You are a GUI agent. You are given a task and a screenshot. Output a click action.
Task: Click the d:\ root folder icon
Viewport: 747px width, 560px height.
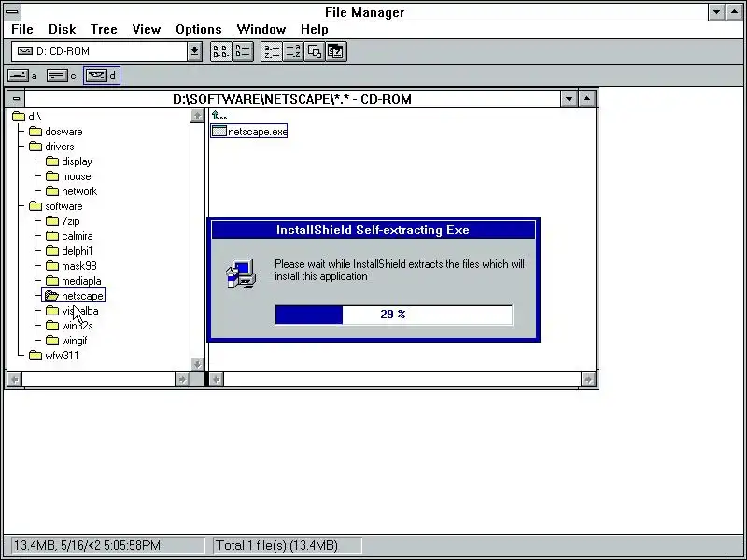[x=19, y=116]
